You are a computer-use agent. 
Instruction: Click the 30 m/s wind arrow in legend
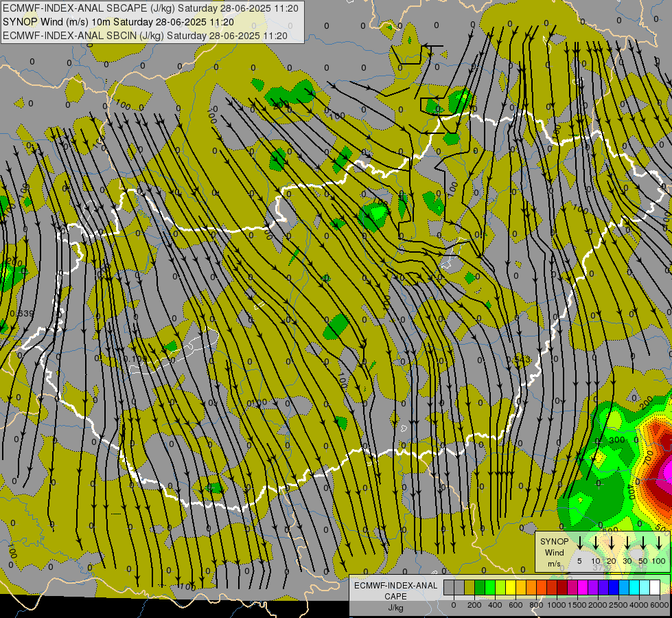(x=627, y=542)
